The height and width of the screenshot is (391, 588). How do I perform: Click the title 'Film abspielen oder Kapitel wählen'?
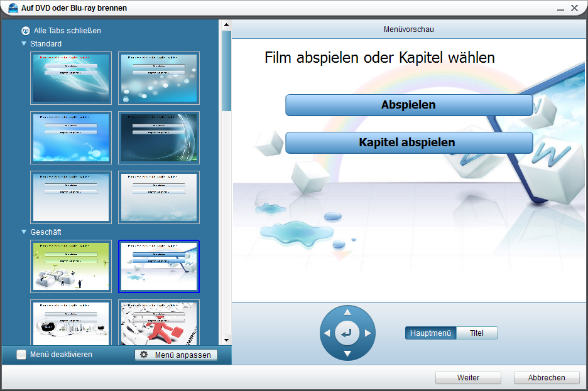(379, 58)
